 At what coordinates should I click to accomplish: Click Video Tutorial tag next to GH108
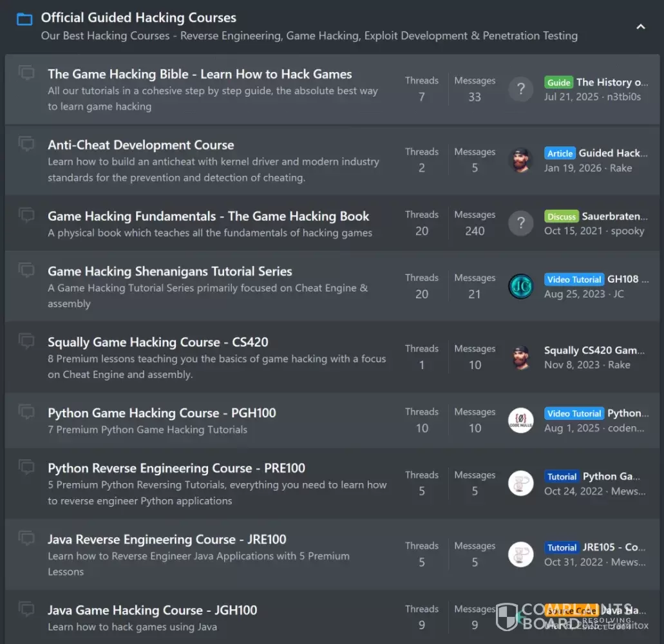pyautogui.click(x=574, y=279)
